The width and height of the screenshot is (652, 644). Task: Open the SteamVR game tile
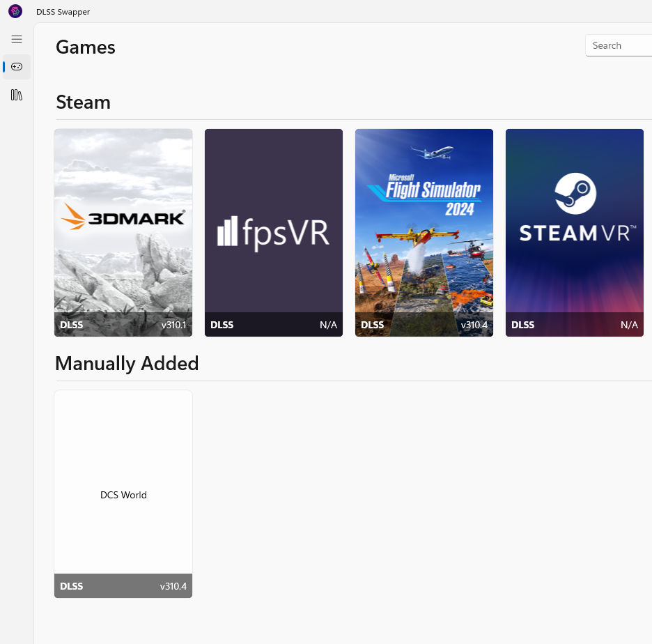pos(575,233)
